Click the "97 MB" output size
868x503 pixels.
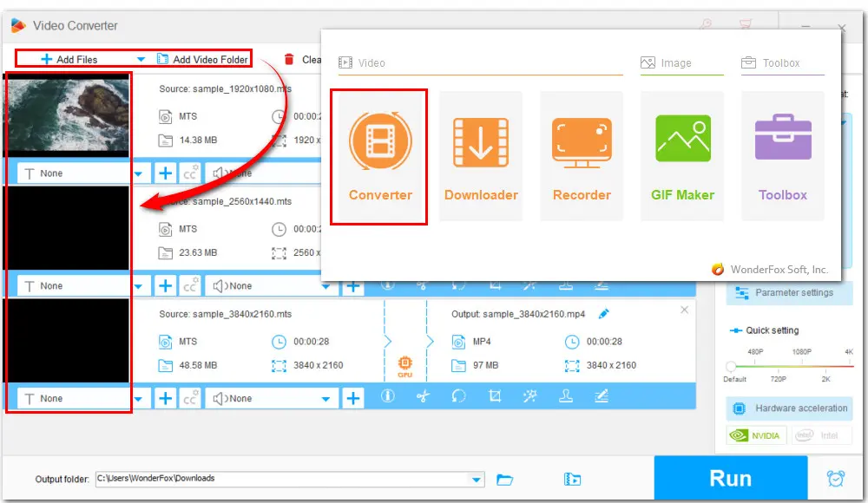click(485, 365)
